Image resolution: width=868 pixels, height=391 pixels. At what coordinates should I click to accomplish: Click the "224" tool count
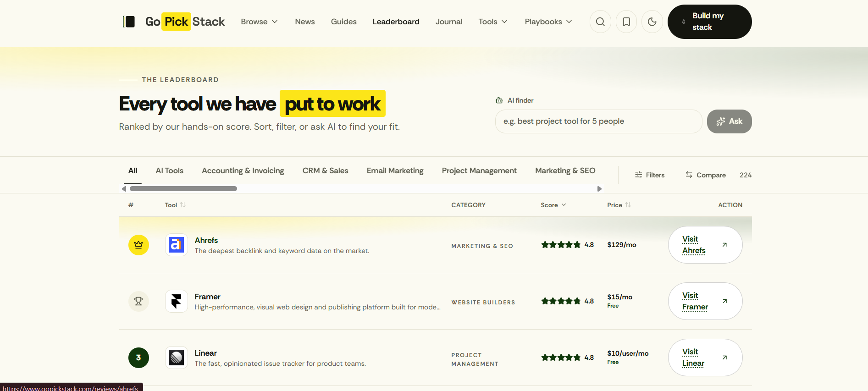746,175
